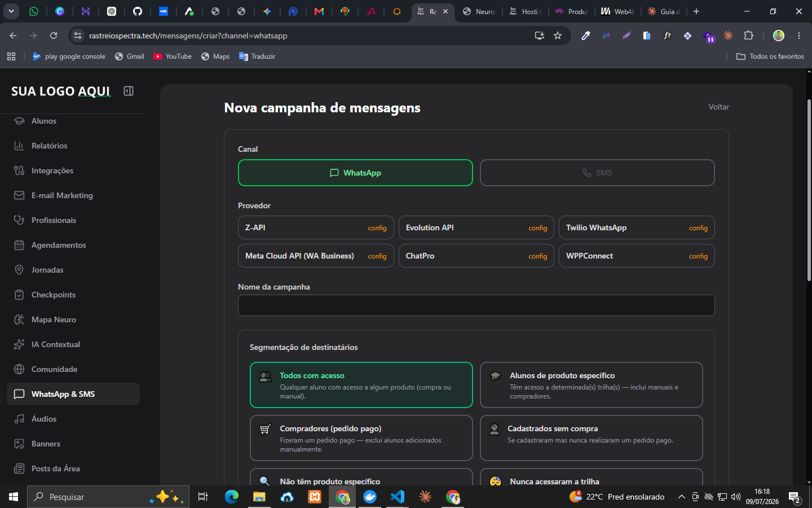Open config link for ChatPro
Screen dimensions: 812x508
538,256
